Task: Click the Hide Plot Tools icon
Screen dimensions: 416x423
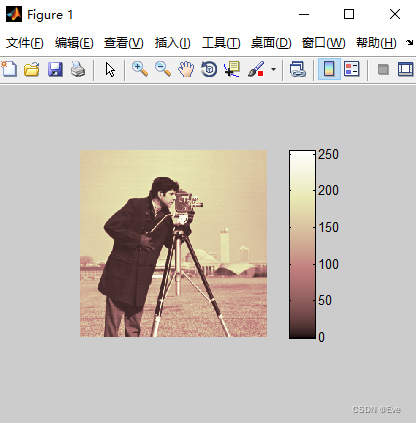Action: (383, 69)
